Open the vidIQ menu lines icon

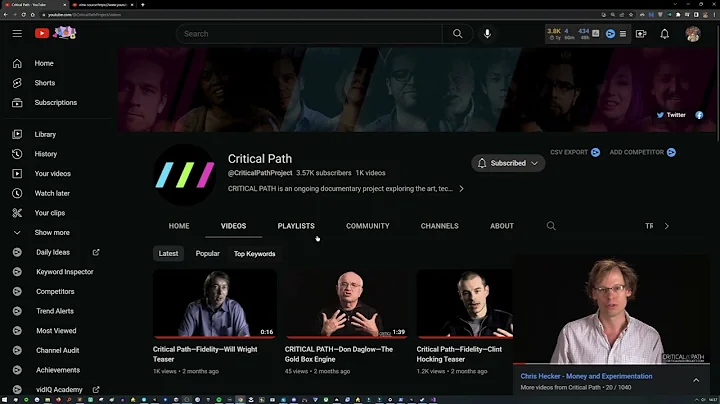coord(623,34)
